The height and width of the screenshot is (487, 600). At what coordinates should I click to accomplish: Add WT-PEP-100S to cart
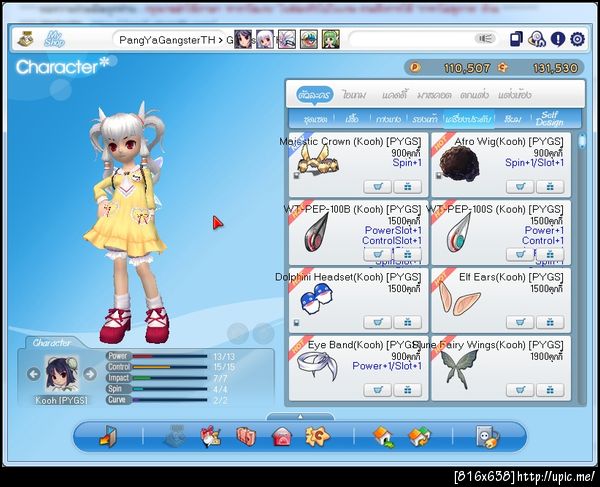520,254
